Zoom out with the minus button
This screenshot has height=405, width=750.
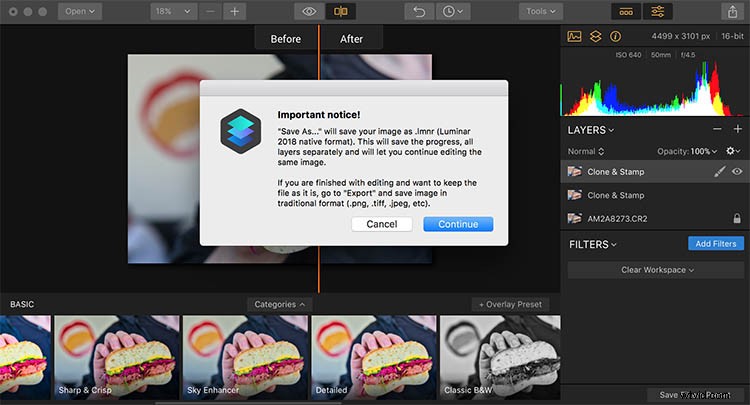point(210,11)
